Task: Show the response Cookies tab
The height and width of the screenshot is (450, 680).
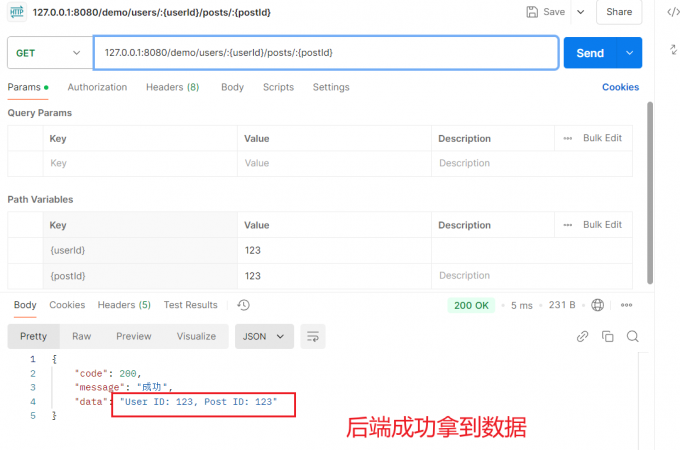Action: click(x=67, y=305)
